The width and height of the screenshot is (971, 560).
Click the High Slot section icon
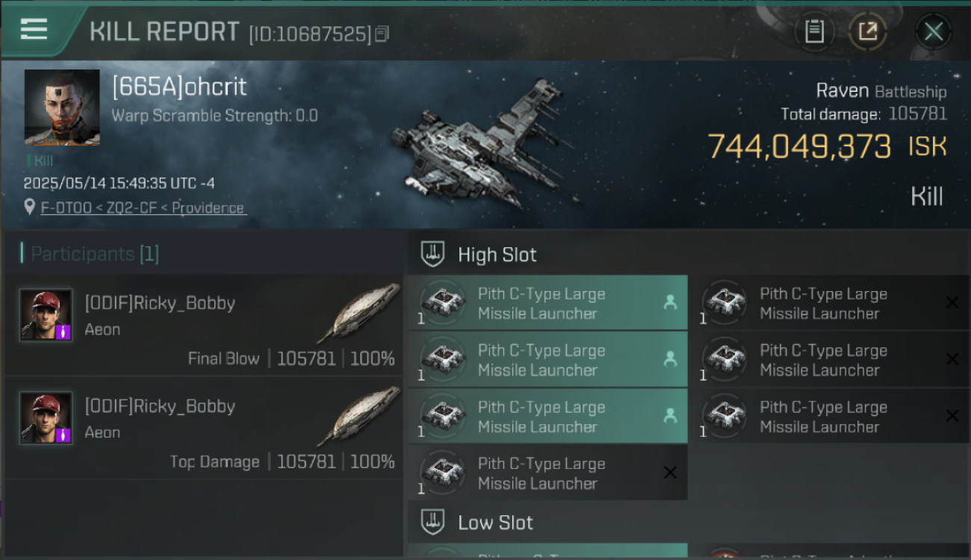pyautogui.click(x=433, y=254)
